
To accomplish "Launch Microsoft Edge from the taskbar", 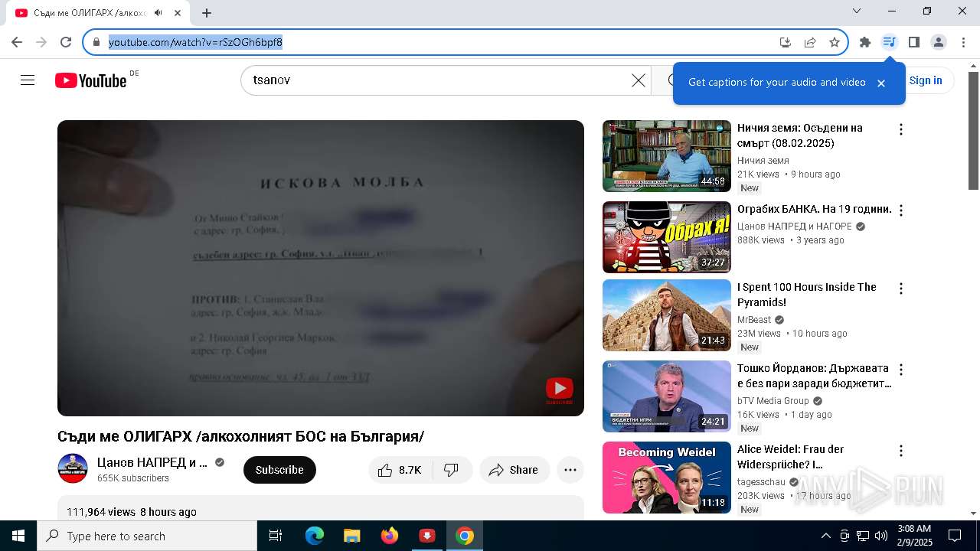I will 315,536.
